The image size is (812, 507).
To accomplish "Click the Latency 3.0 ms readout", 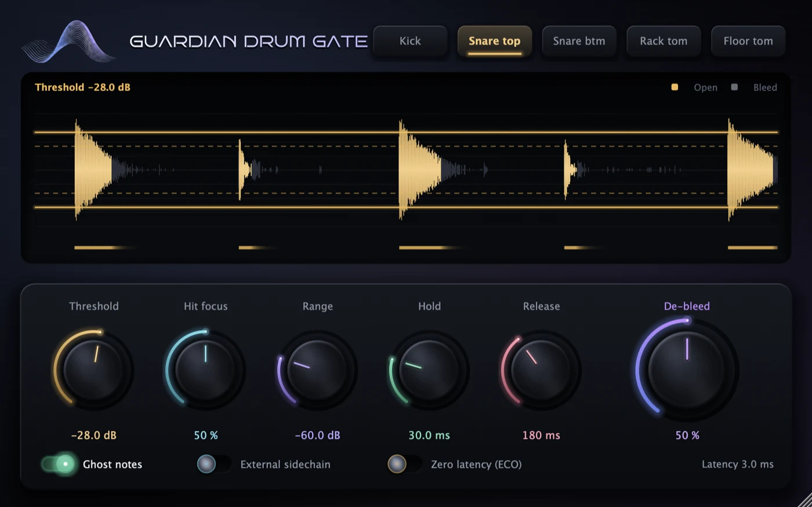I will 738,464.
